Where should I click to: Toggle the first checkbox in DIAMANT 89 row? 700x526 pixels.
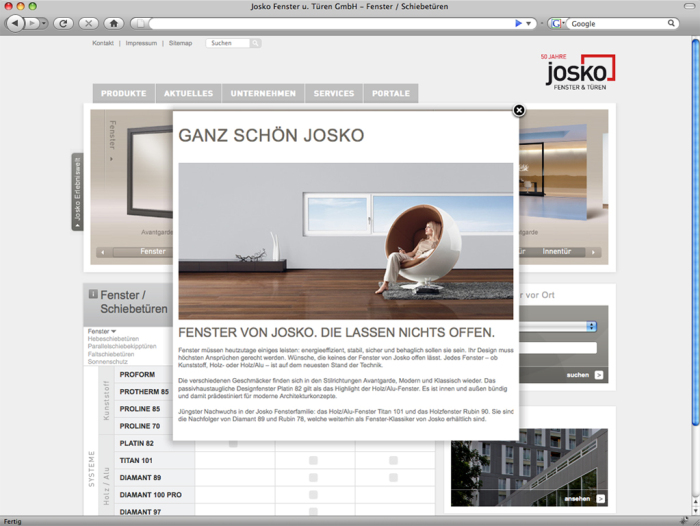(x=313, y=478)
